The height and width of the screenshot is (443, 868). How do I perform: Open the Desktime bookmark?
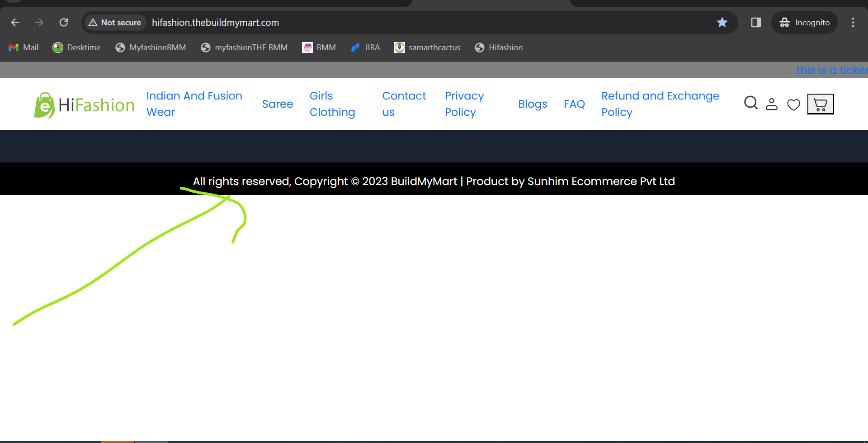point(76,48)
